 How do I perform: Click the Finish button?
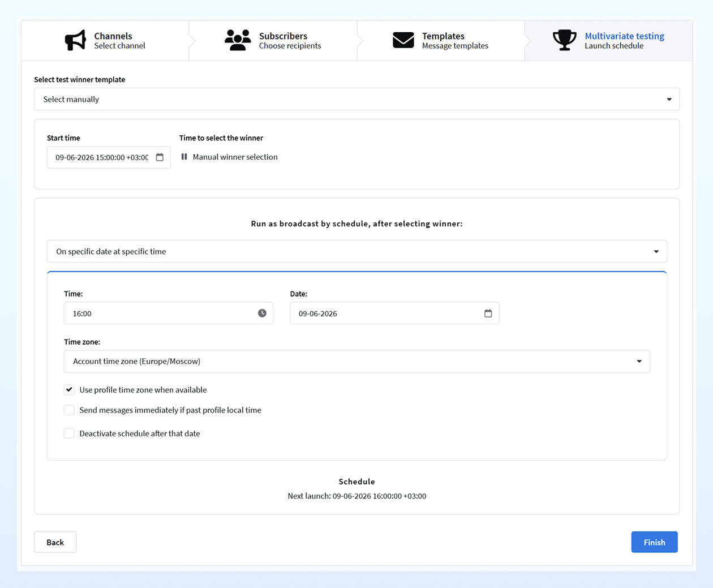[x=654, y=542]
